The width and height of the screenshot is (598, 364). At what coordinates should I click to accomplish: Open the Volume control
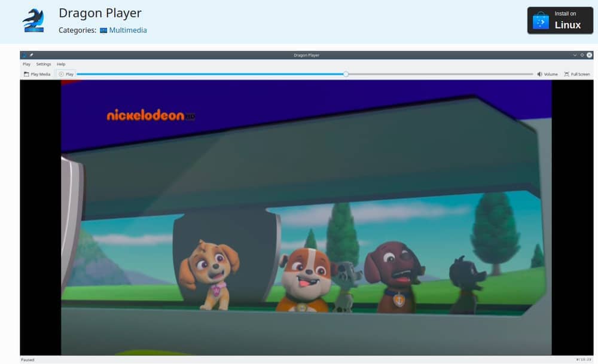547,74
